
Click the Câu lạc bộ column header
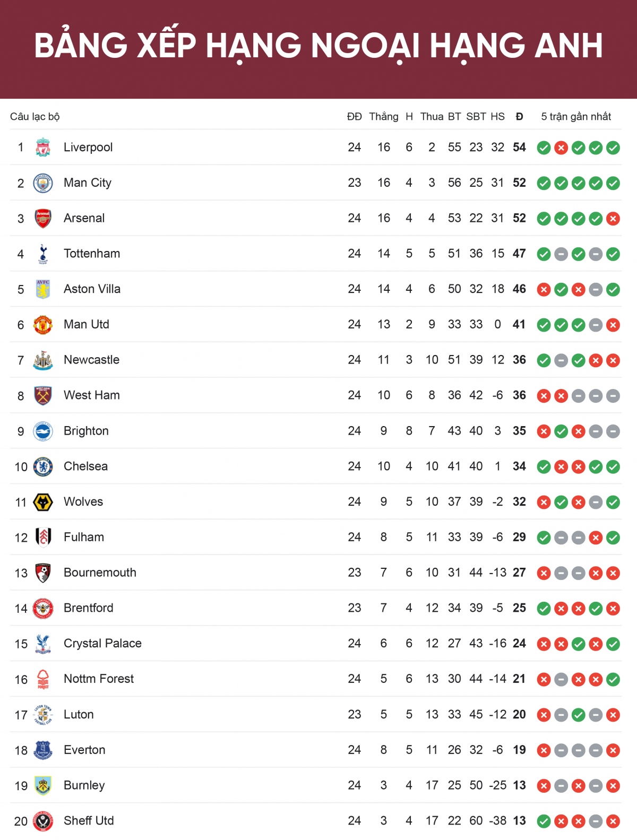coord(35,117)
